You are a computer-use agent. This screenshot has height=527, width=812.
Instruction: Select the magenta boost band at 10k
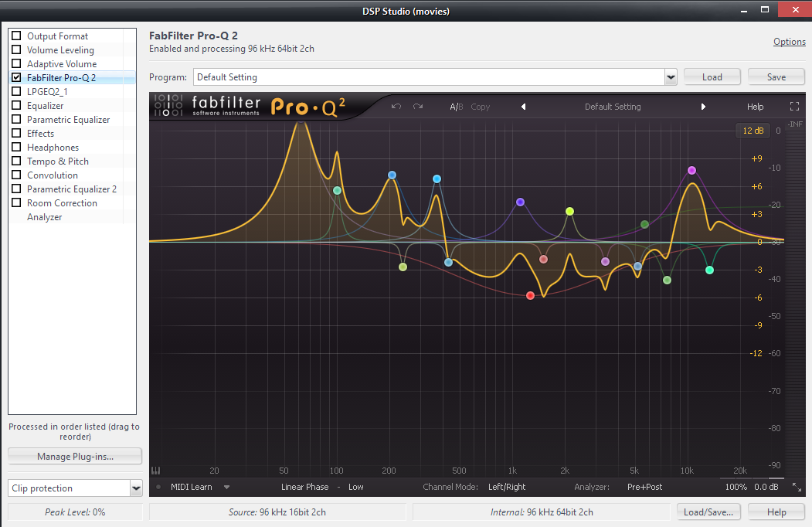tap(691, 170)
